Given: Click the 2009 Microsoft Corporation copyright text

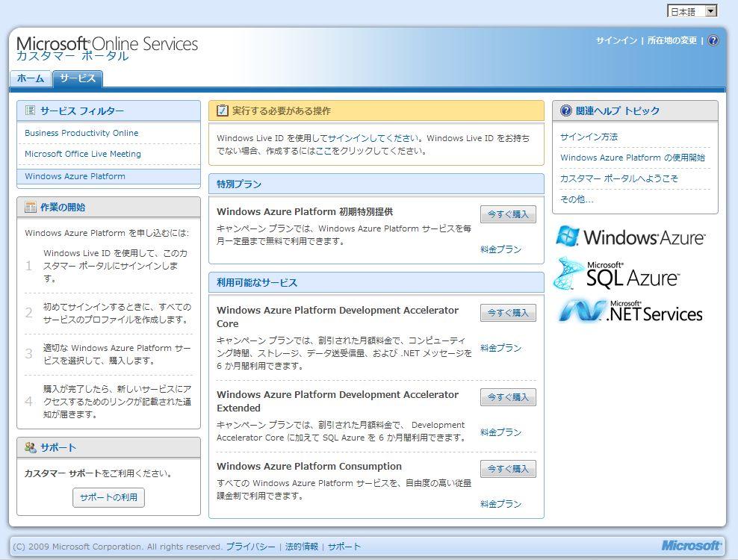Looking at the screenshot, I should (117, 547).
